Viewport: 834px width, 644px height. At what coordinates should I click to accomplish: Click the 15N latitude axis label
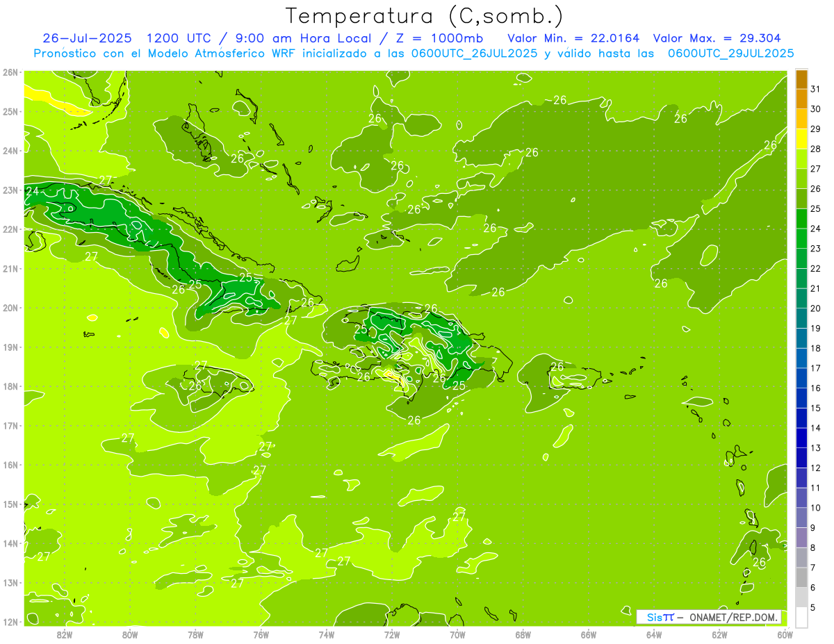pyautogui.click(x=10, y=504)
